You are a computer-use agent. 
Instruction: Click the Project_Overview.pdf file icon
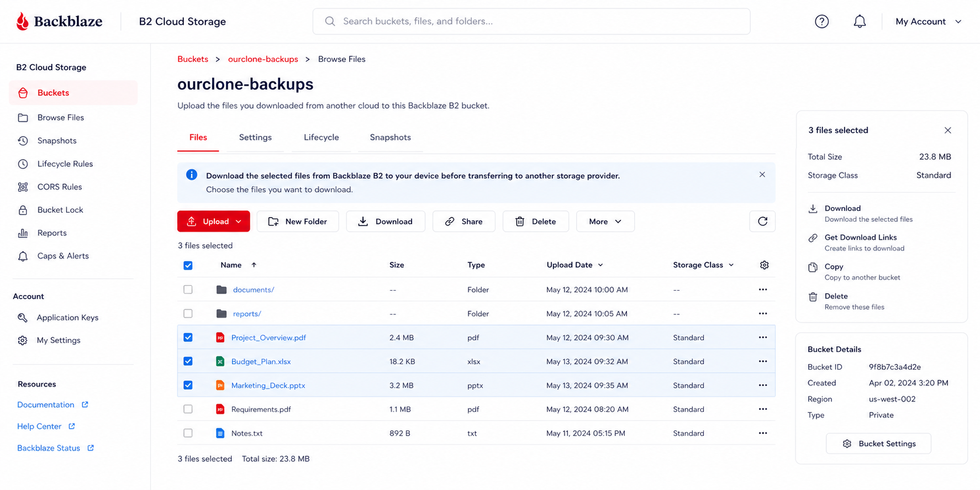pyautogui.click(x=220, y=338)
